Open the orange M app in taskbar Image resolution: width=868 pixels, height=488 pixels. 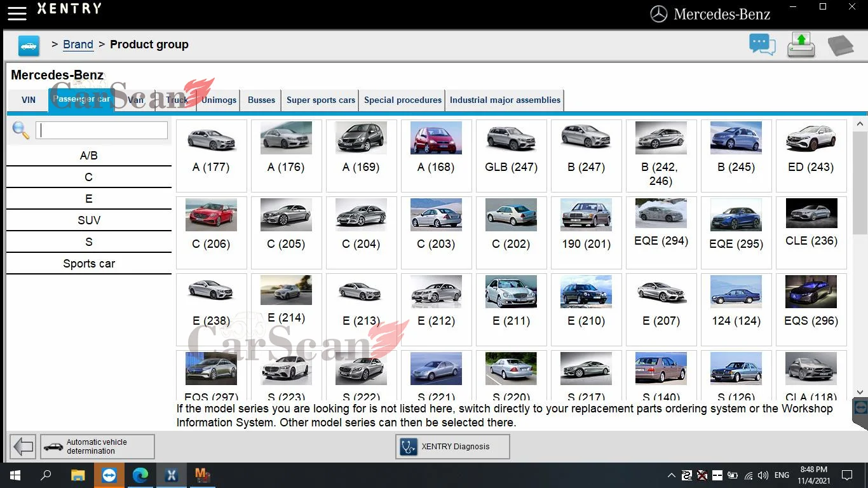tap(203, 475)
